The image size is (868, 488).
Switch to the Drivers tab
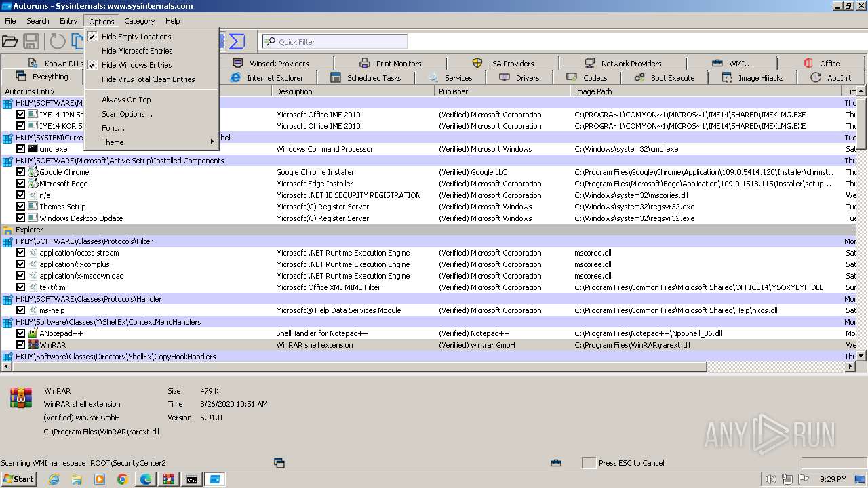[x=519, y=78]
